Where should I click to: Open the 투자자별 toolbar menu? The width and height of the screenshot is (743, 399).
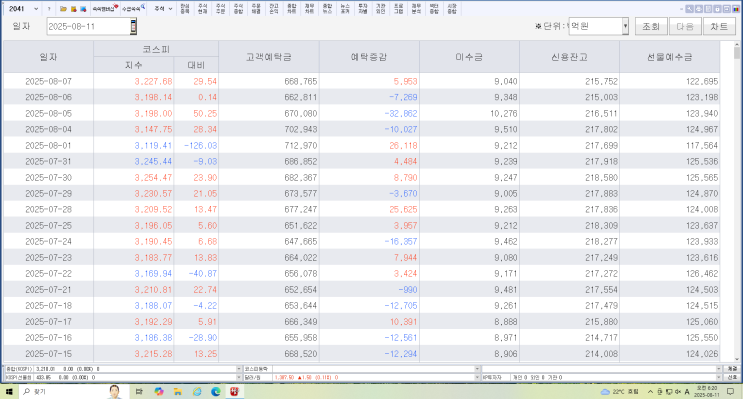tap(362, 9)
